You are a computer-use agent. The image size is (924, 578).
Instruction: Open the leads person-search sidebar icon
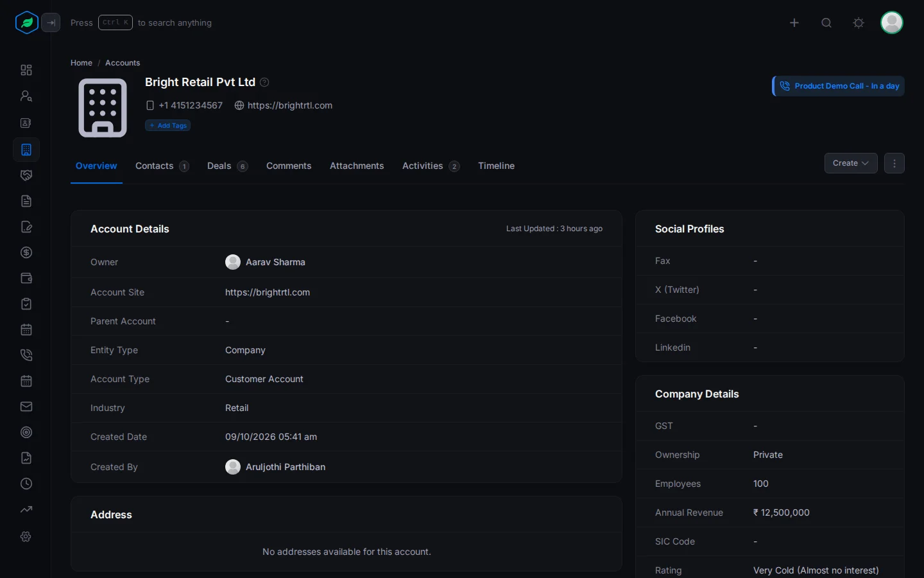pos(26,96)
